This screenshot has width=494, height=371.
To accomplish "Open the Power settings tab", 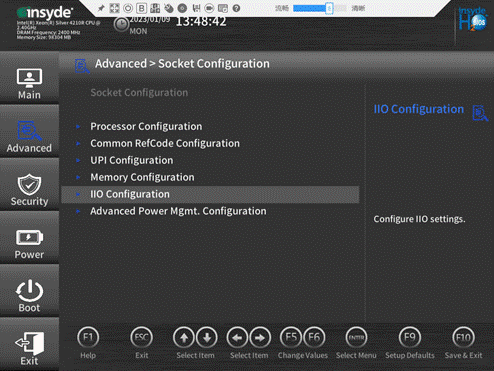I will coord(29,244).
